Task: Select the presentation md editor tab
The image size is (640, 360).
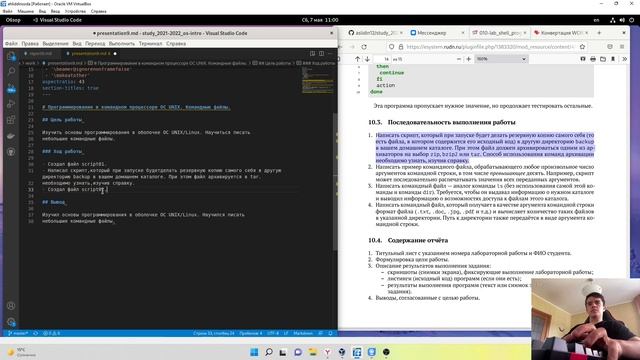Action: pos(91,53)
